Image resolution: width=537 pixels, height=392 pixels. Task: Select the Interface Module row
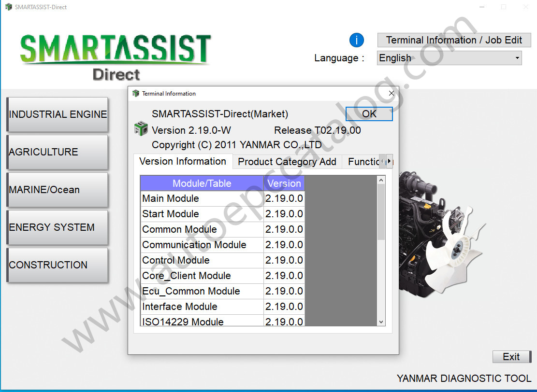click(222, 307)
